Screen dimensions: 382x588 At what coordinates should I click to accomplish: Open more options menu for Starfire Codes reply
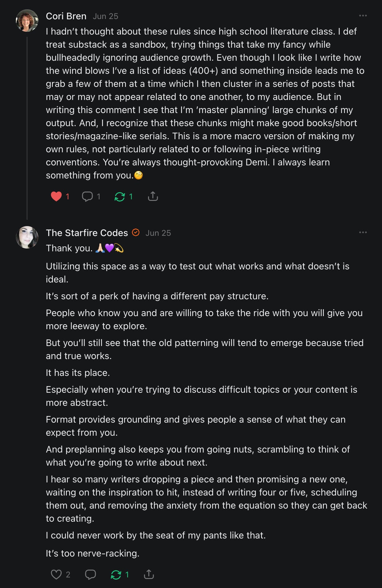[363, 232]
